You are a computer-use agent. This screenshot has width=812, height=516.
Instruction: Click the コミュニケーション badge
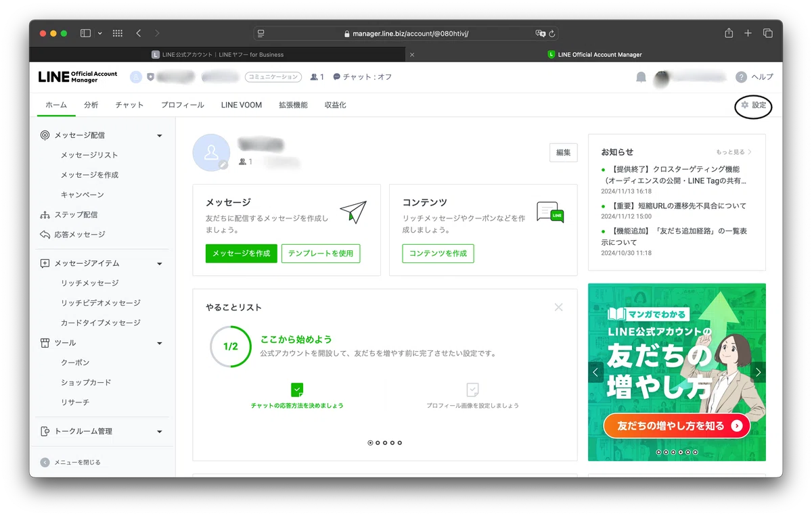(272, 77)
